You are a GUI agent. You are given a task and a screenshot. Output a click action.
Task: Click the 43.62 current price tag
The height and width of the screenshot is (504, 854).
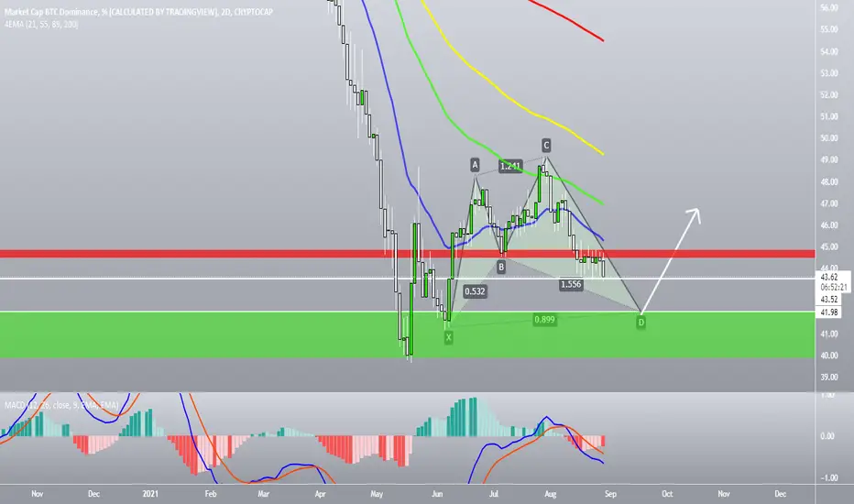(829, 278)
